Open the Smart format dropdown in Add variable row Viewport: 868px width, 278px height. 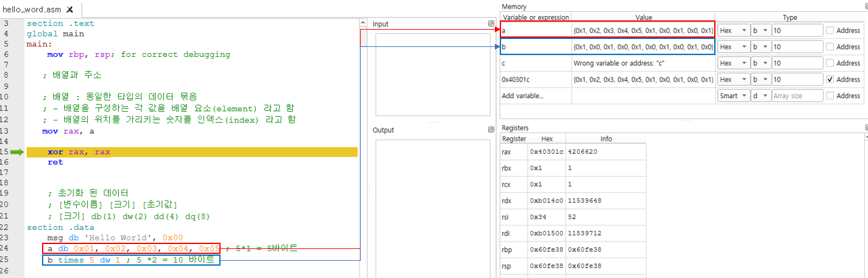tap(734, 96)
